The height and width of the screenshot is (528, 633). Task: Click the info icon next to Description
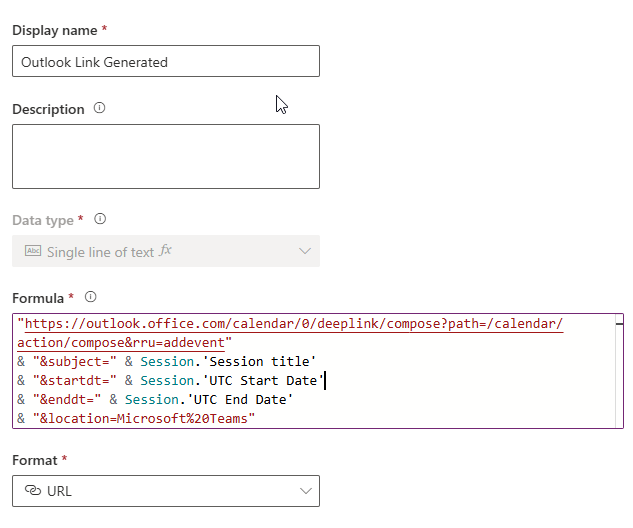coord(99,108)
